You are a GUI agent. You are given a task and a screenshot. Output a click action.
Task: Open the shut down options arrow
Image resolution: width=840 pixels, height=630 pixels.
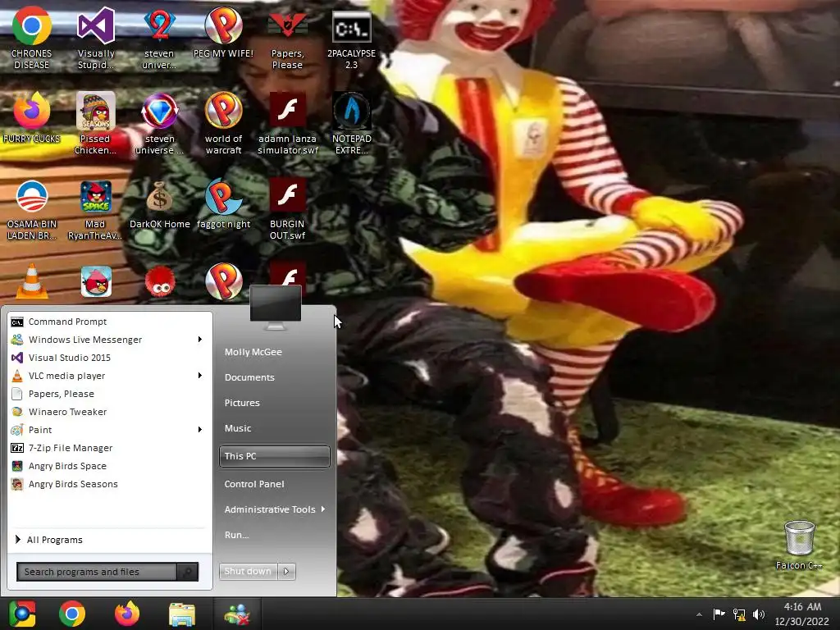[286, 571]
